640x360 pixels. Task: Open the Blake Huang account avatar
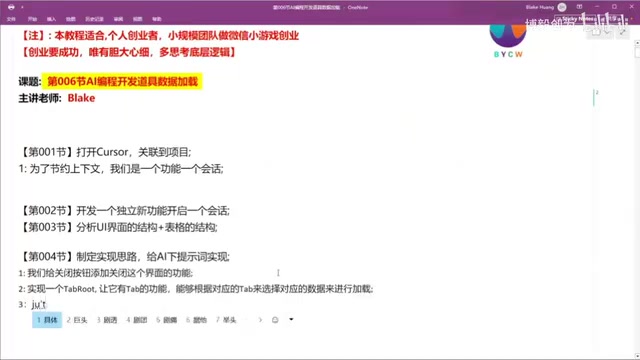(x=562, y=7)
